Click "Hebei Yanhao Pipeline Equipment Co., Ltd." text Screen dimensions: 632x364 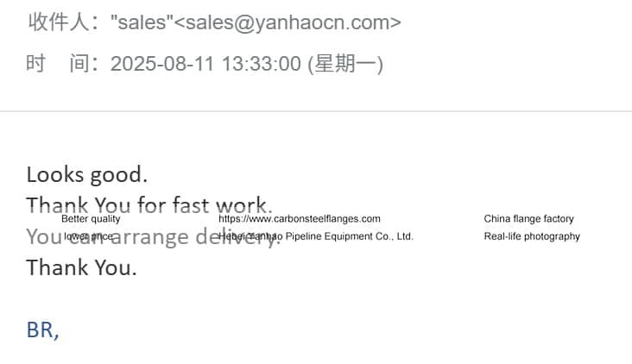316,236
